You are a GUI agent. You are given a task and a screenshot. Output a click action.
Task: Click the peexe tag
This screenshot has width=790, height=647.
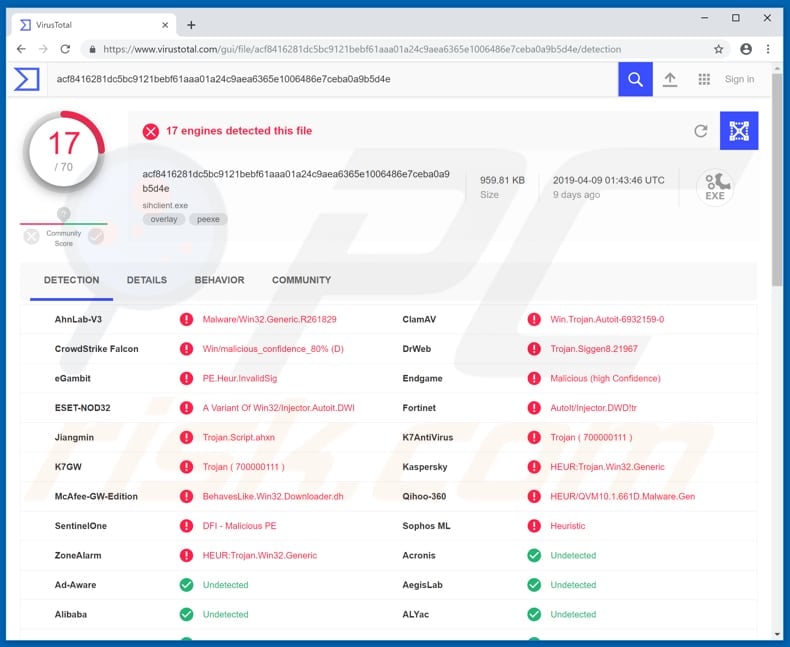(x=208, y=219)
